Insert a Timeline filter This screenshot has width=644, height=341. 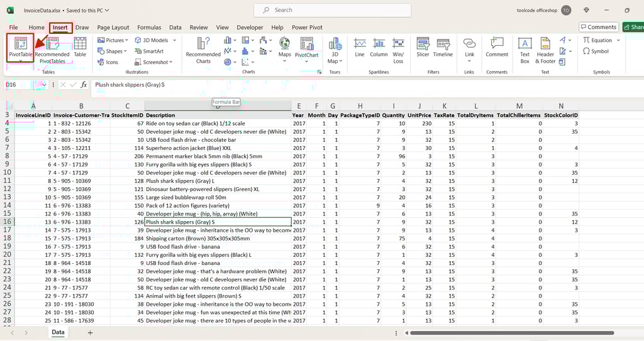[x=443, y=47]
